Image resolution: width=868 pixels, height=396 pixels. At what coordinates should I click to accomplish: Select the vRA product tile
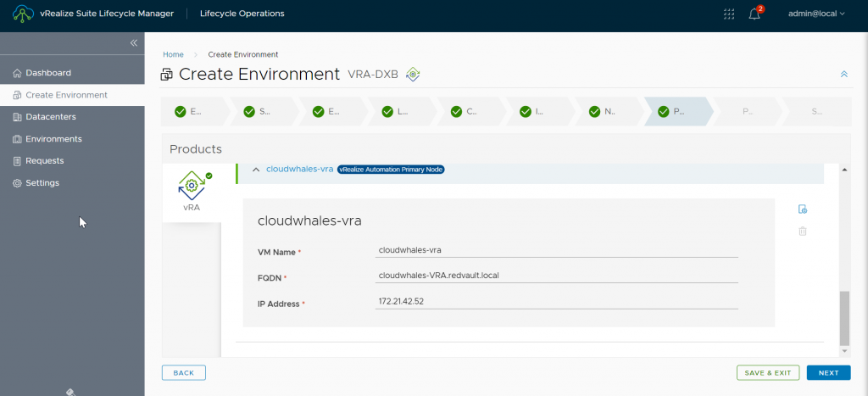coord(192,192)
